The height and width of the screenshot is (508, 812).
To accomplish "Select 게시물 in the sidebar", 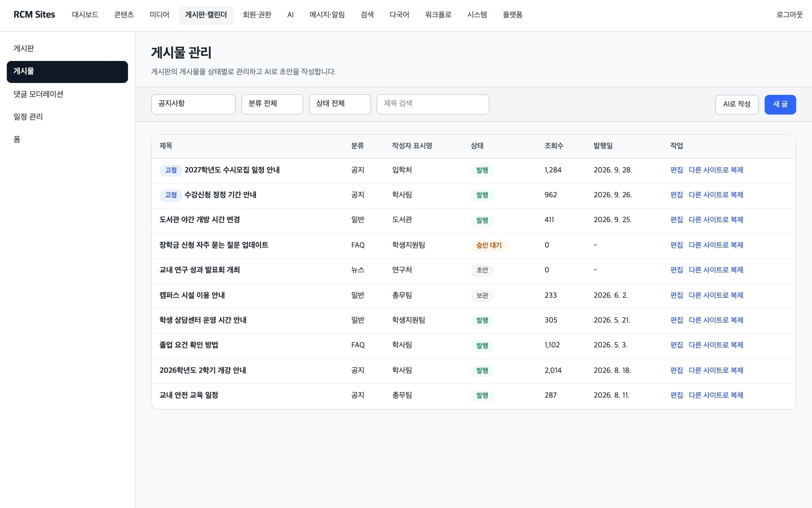I will point(67,72).
